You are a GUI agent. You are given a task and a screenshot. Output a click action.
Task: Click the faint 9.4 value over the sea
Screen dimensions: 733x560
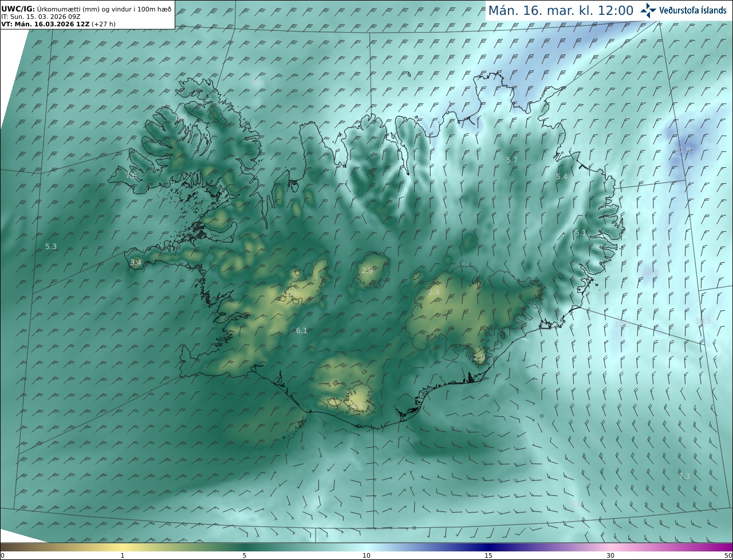point(577,504)
